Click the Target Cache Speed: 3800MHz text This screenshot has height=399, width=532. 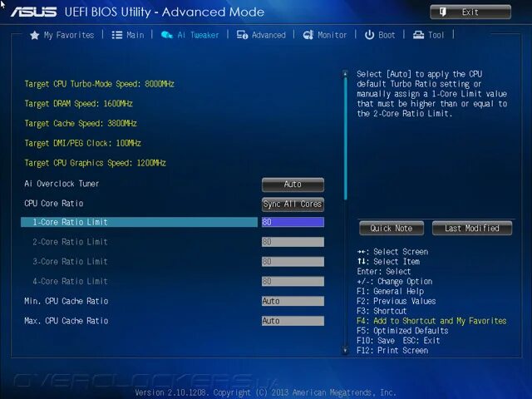(81, 124)
